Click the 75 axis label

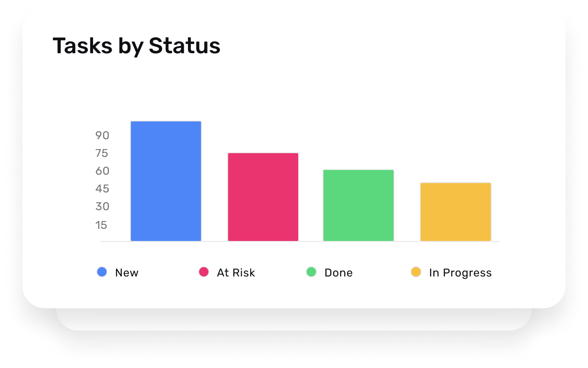[x=102, y=153]
